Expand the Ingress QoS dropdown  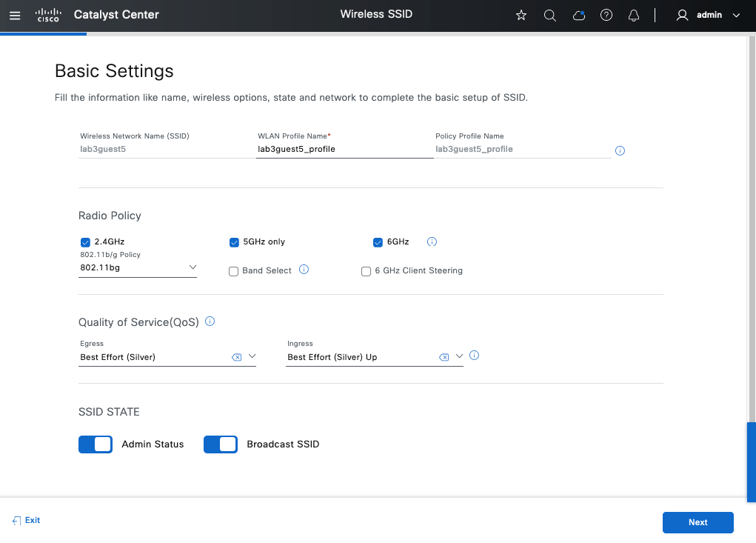click(459, 356)
